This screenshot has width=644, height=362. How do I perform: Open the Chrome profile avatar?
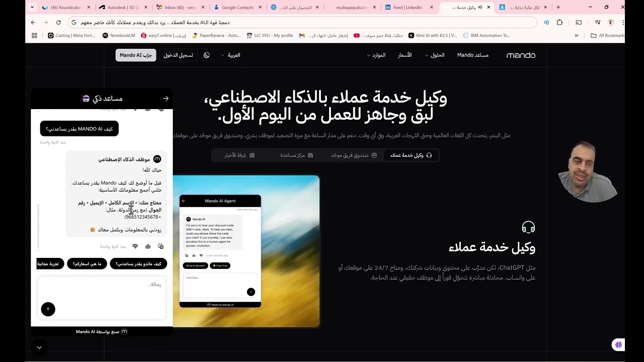(611, 23)
